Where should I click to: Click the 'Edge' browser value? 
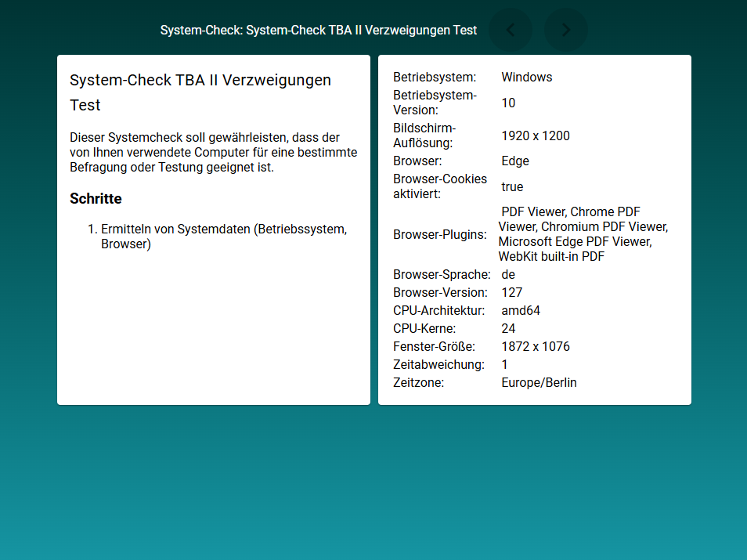[515, 161]
